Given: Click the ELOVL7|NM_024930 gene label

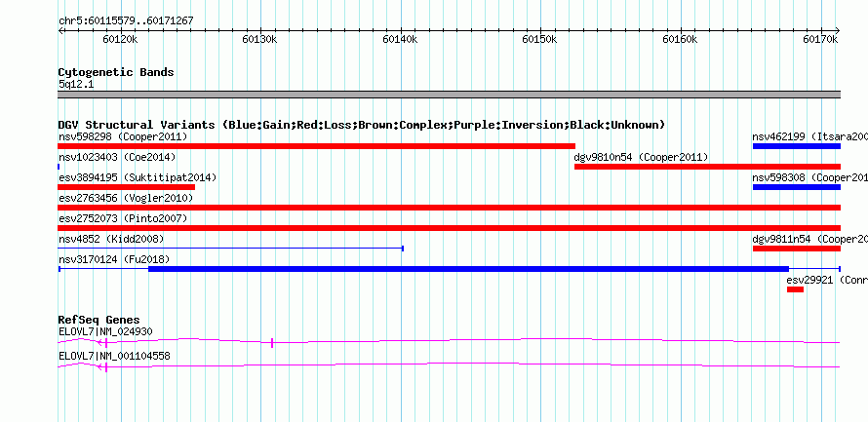Looking at the screenshot, I should click(x=105, y=331).
